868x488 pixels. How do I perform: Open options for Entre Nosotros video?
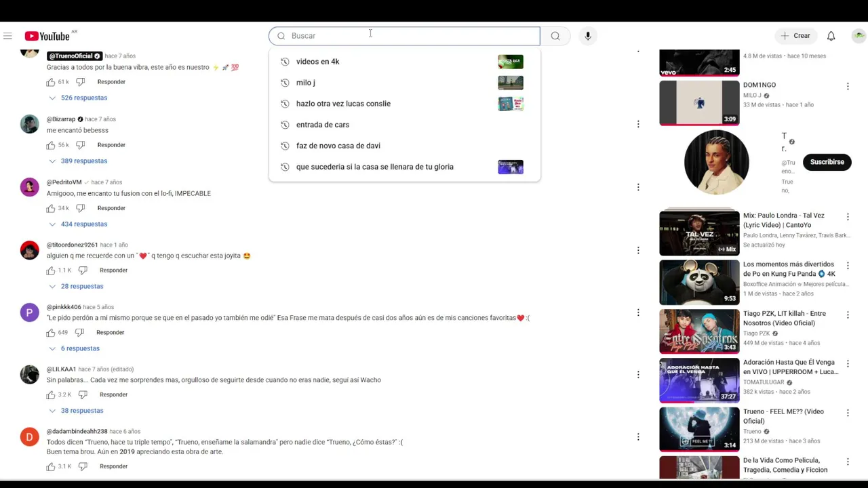(x=848, y=314)
